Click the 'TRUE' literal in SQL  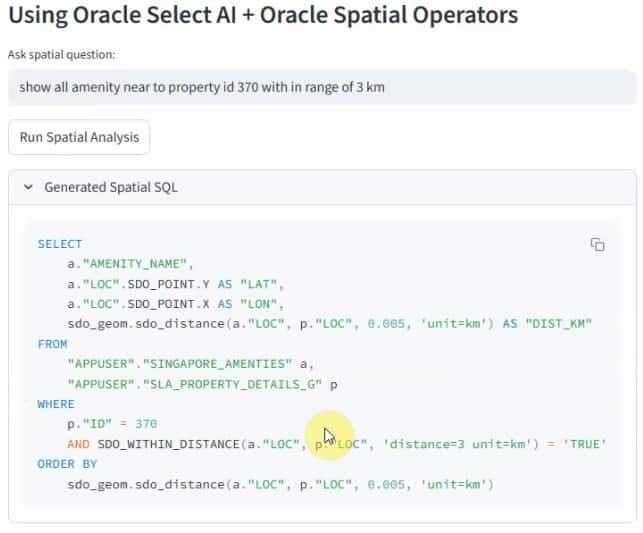[x=584, y=444]
